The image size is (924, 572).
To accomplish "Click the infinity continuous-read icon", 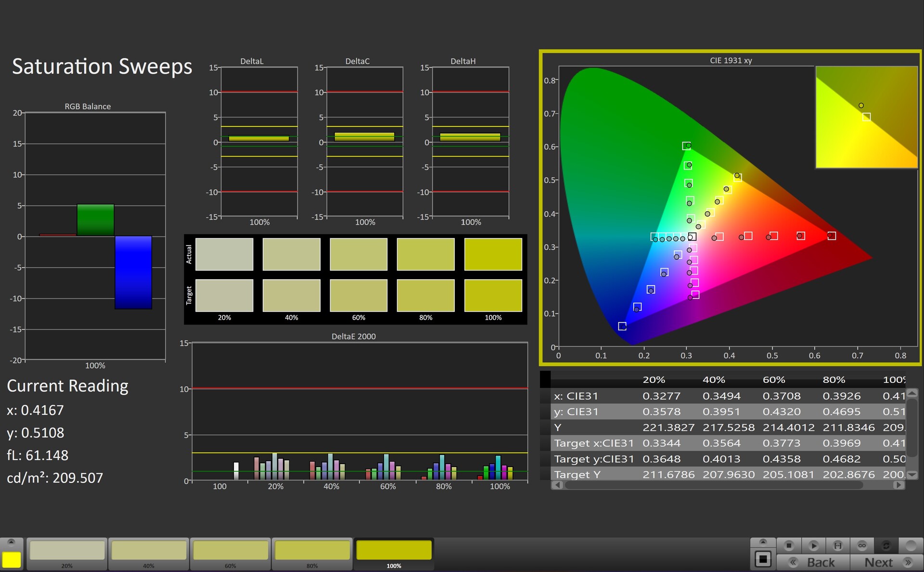I will [862, 546].
